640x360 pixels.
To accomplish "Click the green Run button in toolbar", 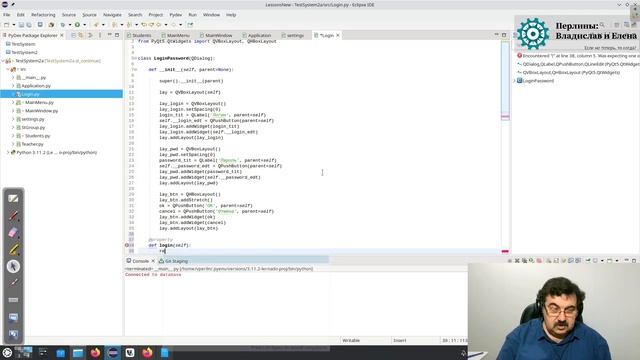I will click(x=77, y=25).
